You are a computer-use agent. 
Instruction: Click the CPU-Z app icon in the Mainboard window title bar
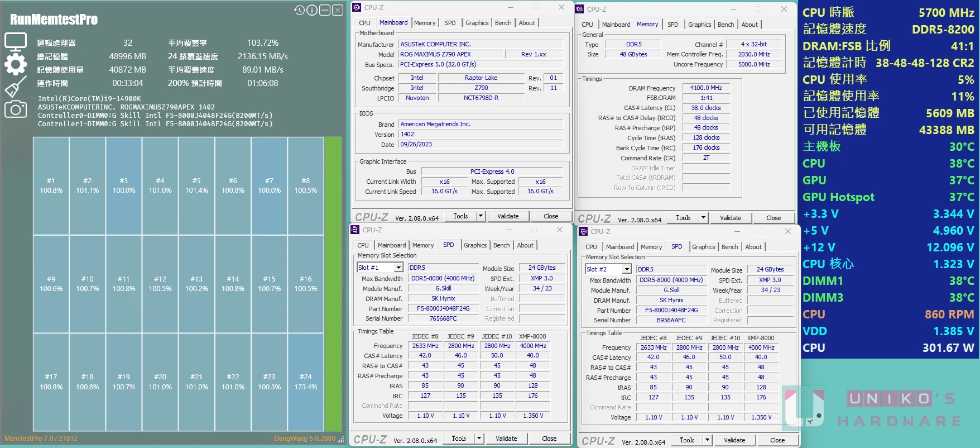click(x=357, y=7)
